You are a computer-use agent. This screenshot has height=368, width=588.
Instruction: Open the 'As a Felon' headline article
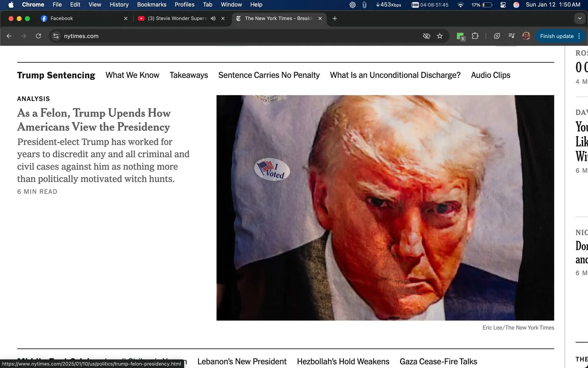point(94,120)
